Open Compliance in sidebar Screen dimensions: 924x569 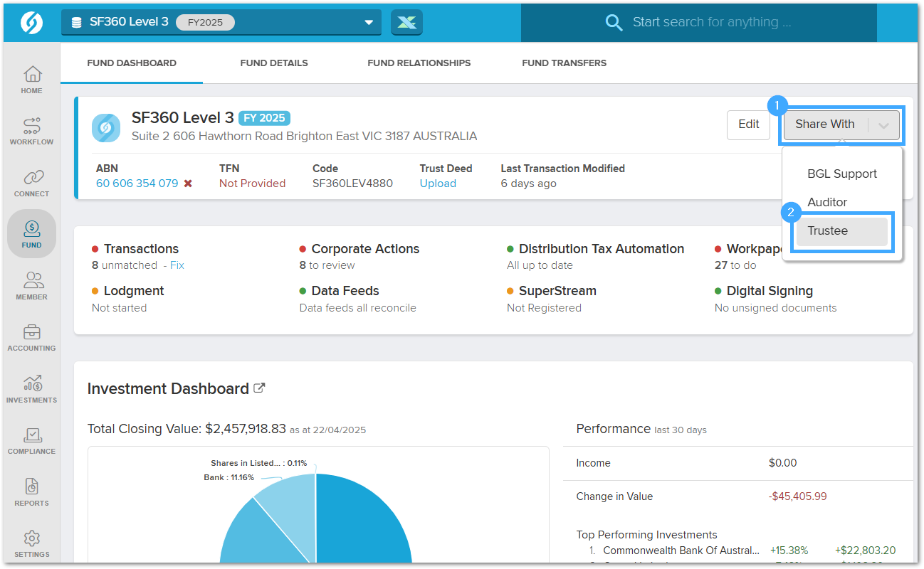click(32, 440)
